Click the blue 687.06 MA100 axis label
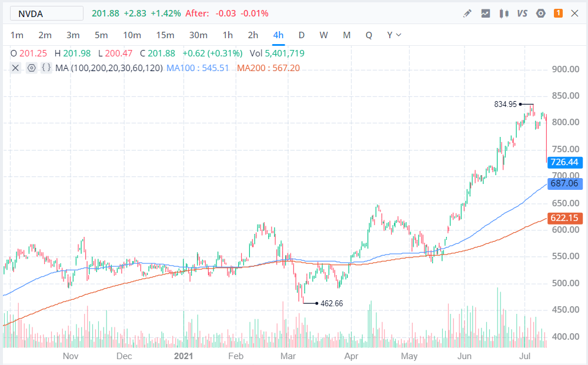The image size is (588, 365). point(564,183)
